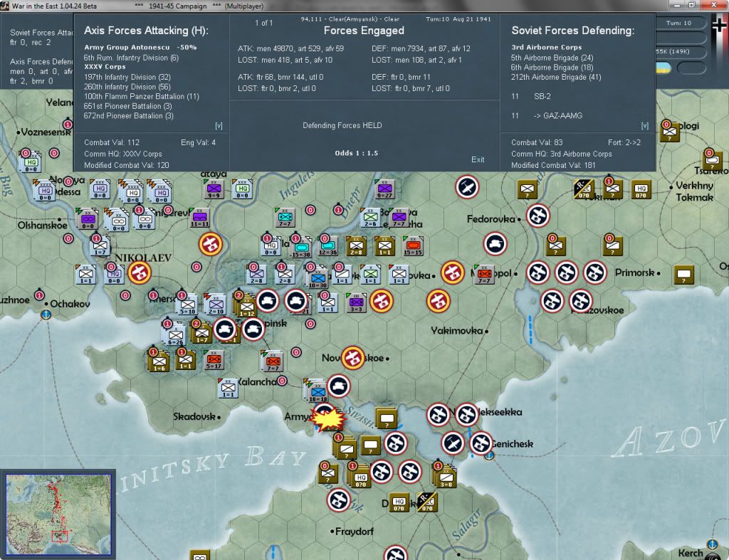Click the bomber marker next to Fedorovka label
The image size is (729, 560).
click(x=538, y=216)
